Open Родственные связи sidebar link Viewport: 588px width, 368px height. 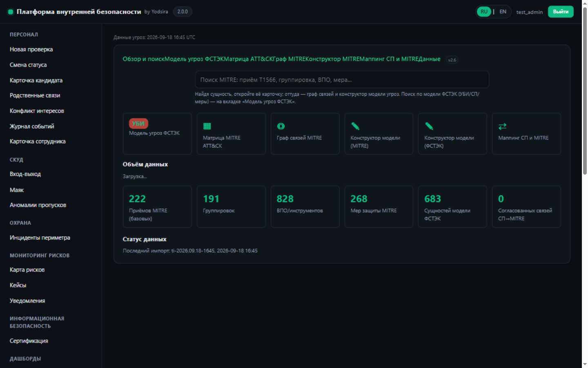(35, 95)
